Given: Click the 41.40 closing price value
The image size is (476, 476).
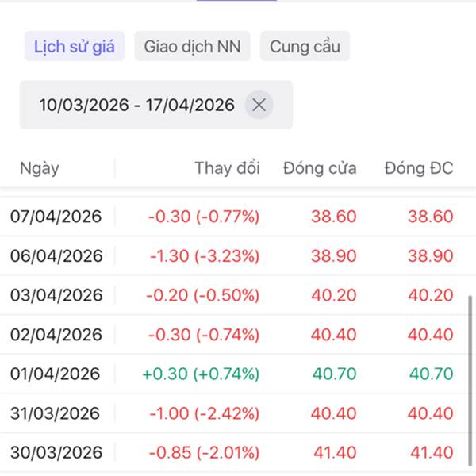Looking at the screenshot, I should click(x=334, y=453).
